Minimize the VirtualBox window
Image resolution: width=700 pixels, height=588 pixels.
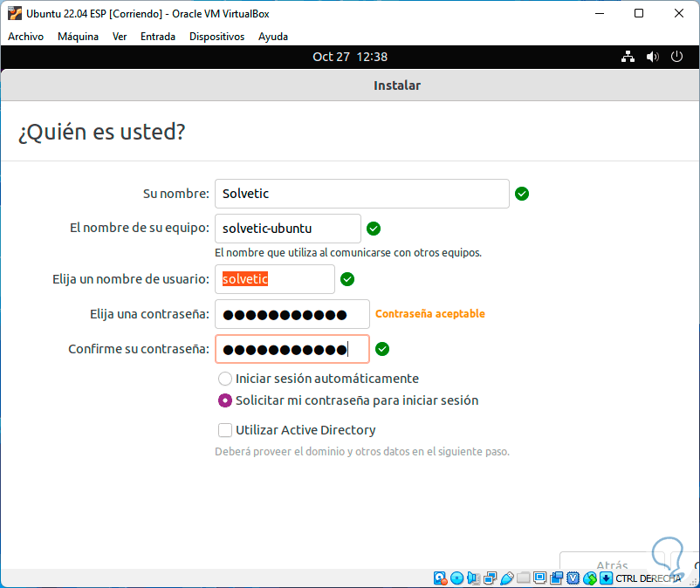(x=600, y=13)
